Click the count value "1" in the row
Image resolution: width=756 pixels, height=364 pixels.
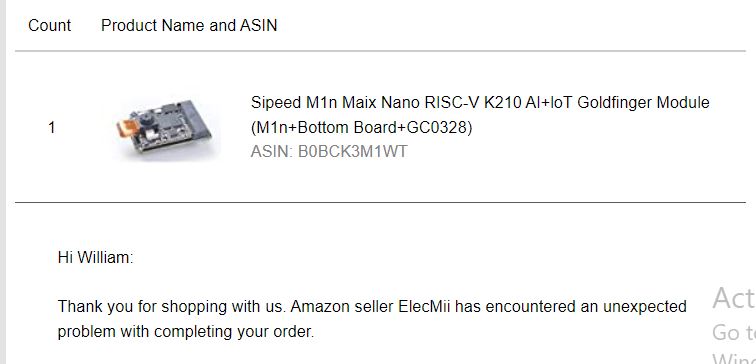(52, 128)
